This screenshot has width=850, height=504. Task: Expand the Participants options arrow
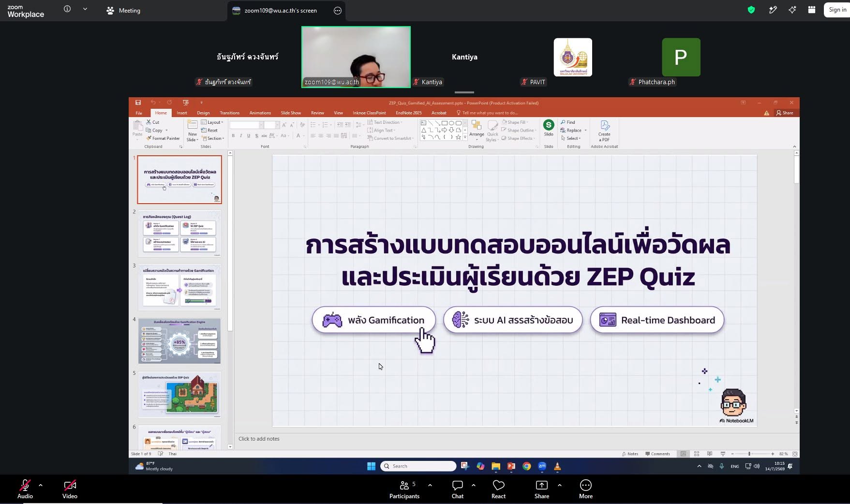coord(430,485)
